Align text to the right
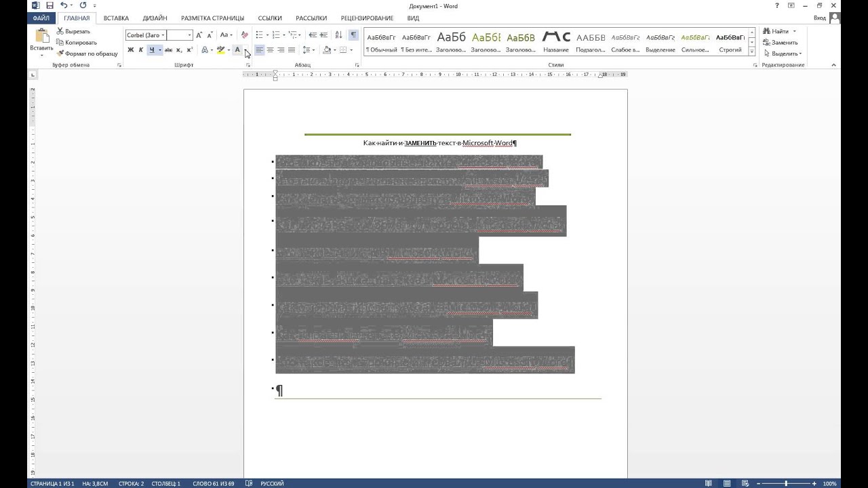 point(281,50)
